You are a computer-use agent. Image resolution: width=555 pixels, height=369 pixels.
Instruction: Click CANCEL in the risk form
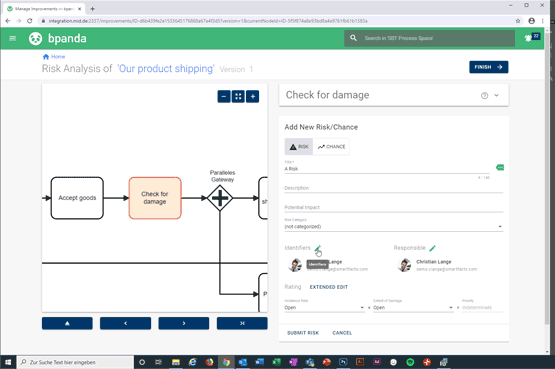pos(342,333)
